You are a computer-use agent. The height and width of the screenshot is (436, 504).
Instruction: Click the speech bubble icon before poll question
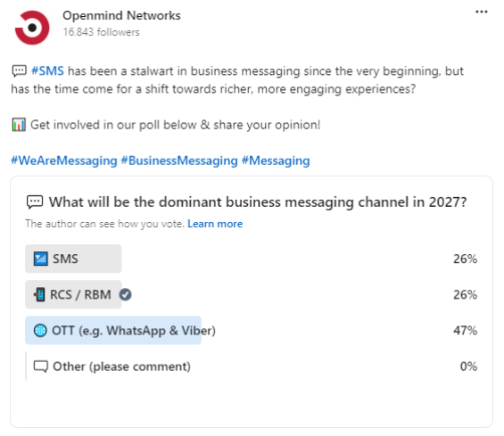(35, 202)
